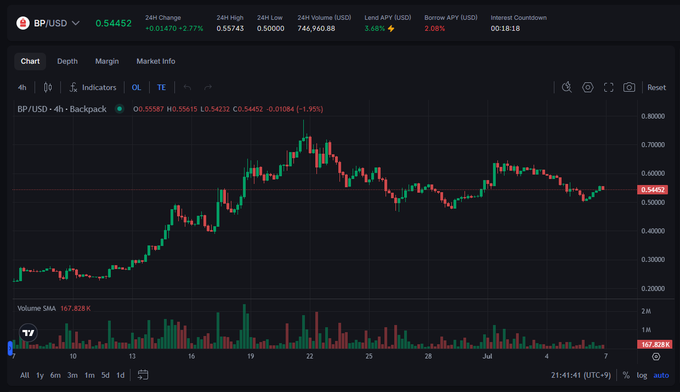Open chart settings hexagon icon

pyautogui.click(x=588, y=87)
